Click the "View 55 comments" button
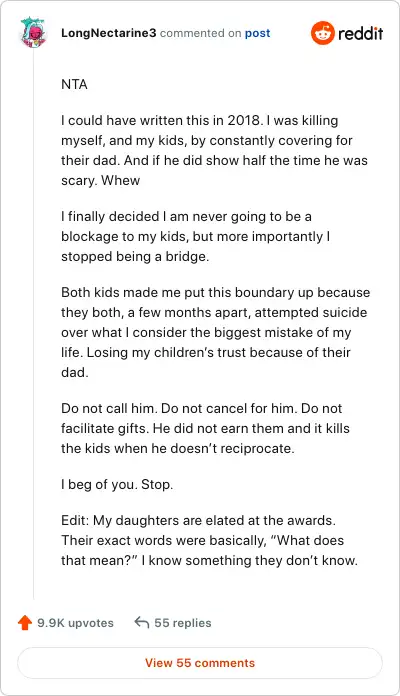Screen dimensions: 400x696 pyautogui.click(x=200, y=663)
